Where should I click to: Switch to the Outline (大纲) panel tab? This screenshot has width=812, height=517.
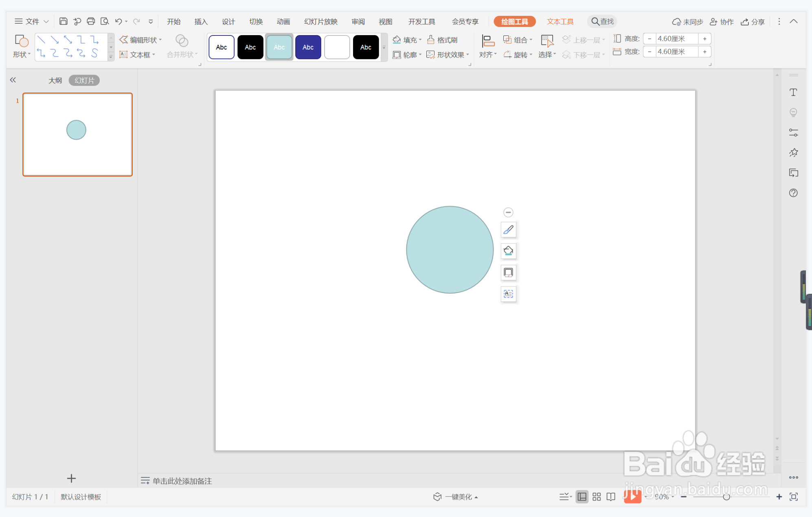click(55, 80)
